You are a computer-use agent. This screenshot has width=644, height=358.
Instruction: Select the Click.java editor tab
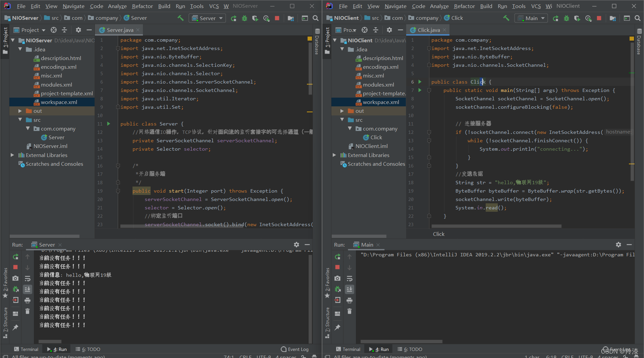pos(428,30)
